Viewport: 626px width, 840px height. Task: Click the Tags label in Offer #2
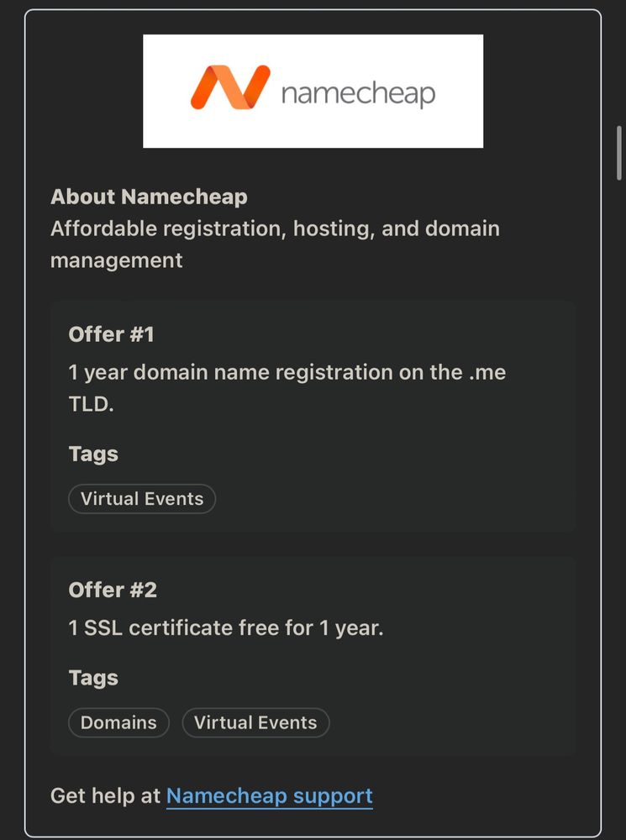pos(93,678)
